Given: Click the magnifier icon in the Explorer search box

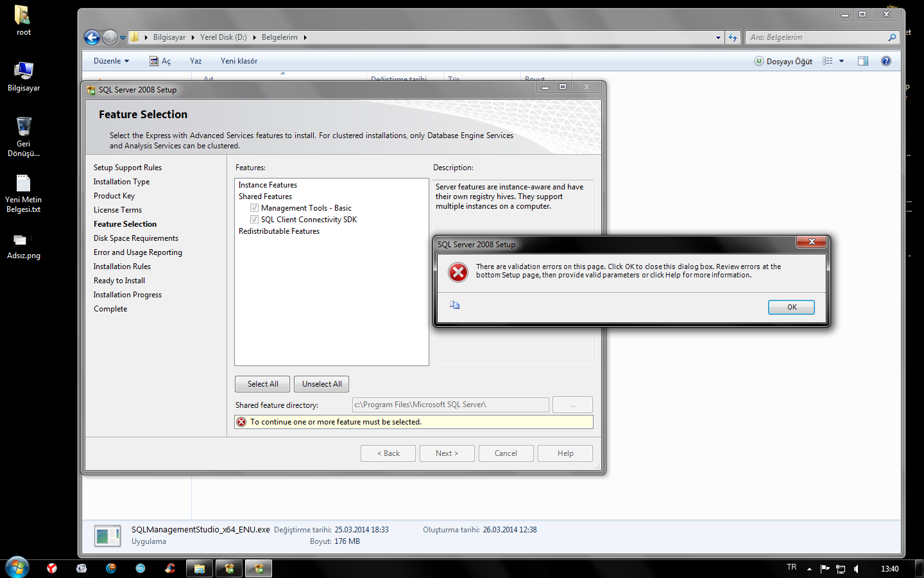Looking at the screenshot, I should (x=892, y=37).
